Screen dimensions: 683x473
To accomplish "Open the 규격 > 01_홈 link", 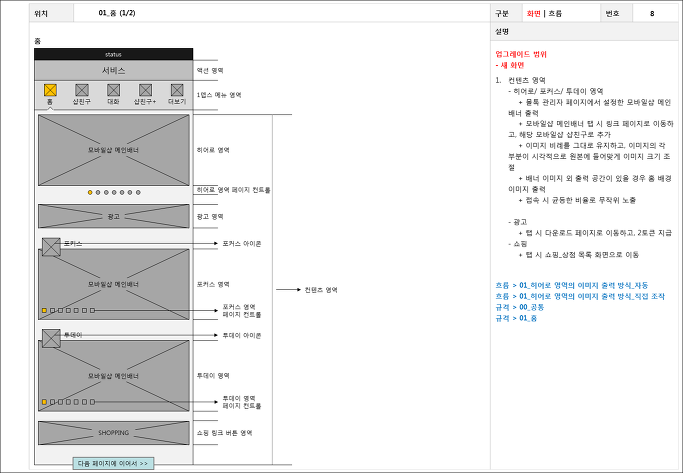I will click(516, 318).
